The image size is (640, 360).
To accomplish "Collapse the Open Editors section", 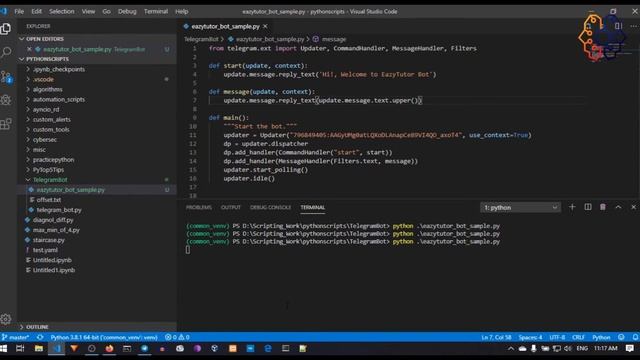I will [x=97, y=39].
